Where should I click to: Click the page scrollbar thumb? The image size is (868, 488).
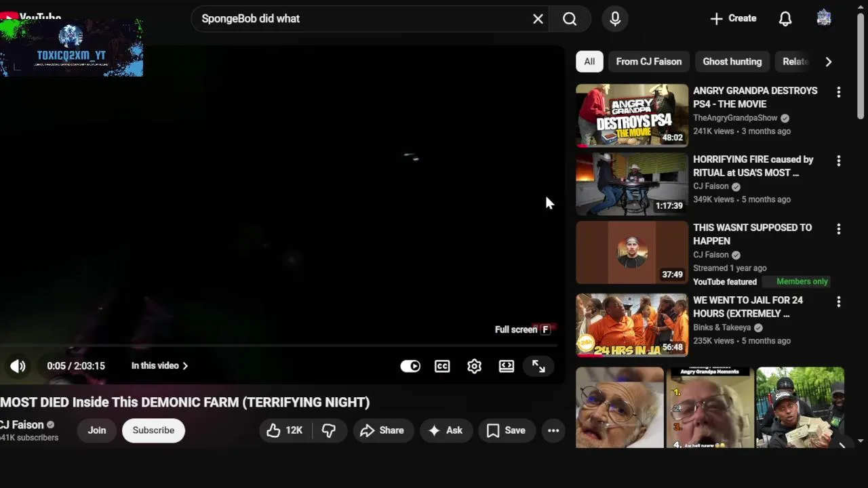861,66
